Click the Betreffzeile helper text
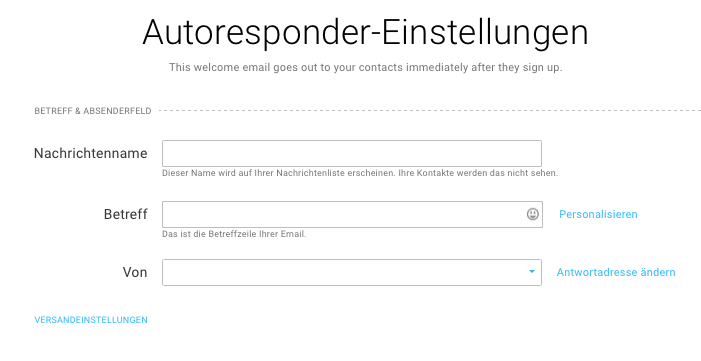 pos(234,234)
